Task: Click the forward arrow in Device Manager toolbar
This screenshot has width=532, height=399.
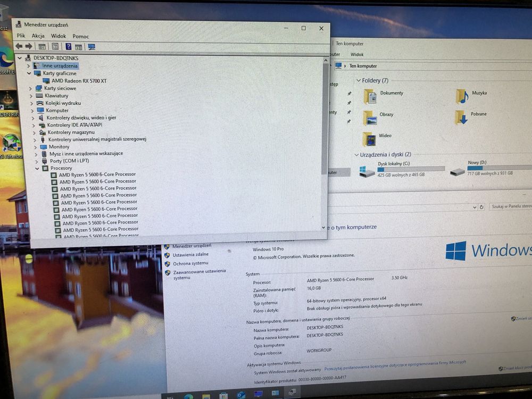Action: click(29, 46)
